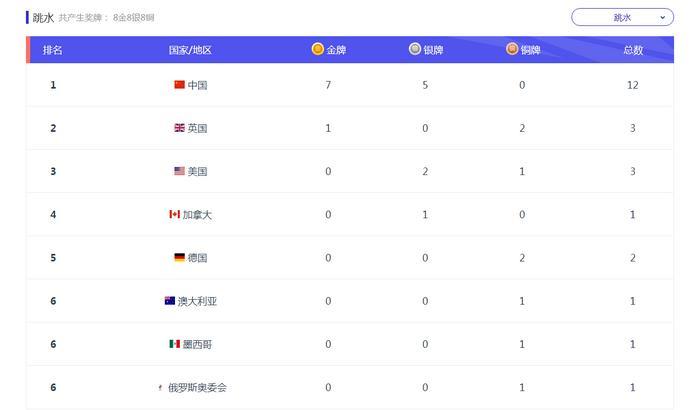
Task: Click the 跳水 section title
Action: [x=43, y=17]
